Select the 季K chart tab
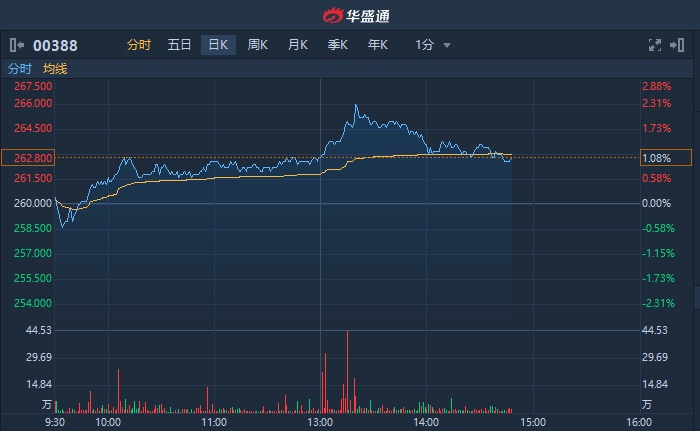This screenshot has height=431, width=700. tap(338, 45)
